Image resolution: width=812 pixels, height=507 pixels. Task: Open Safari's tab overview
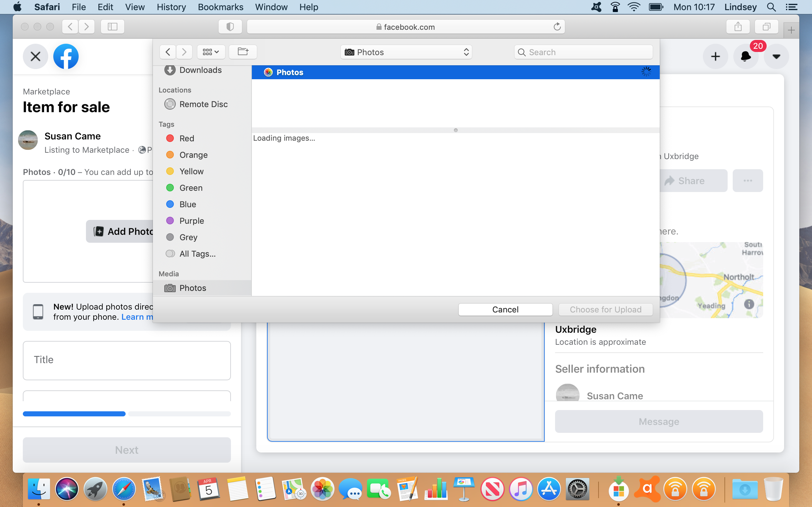(766, 27)
